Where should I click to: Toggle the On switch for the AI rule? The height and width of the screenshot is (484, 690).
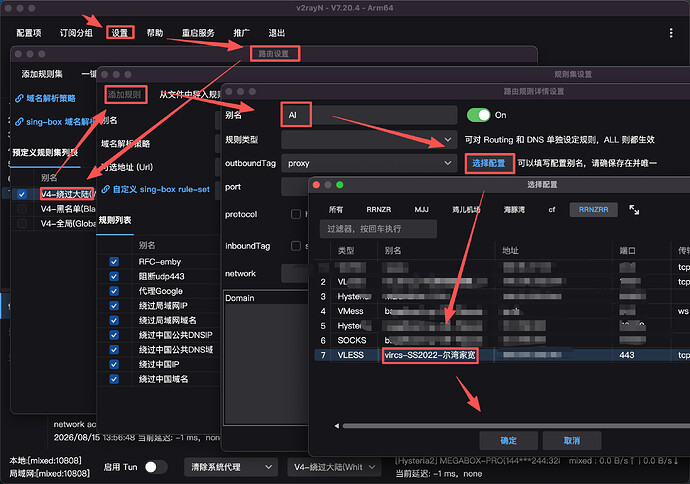tap(478, 115)
